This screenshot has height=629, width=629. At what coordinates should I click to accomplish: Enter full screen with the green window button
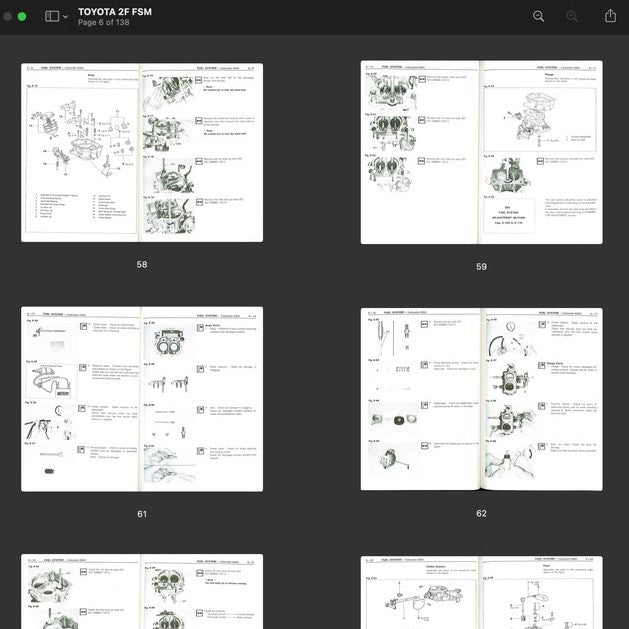coord(21,16)
